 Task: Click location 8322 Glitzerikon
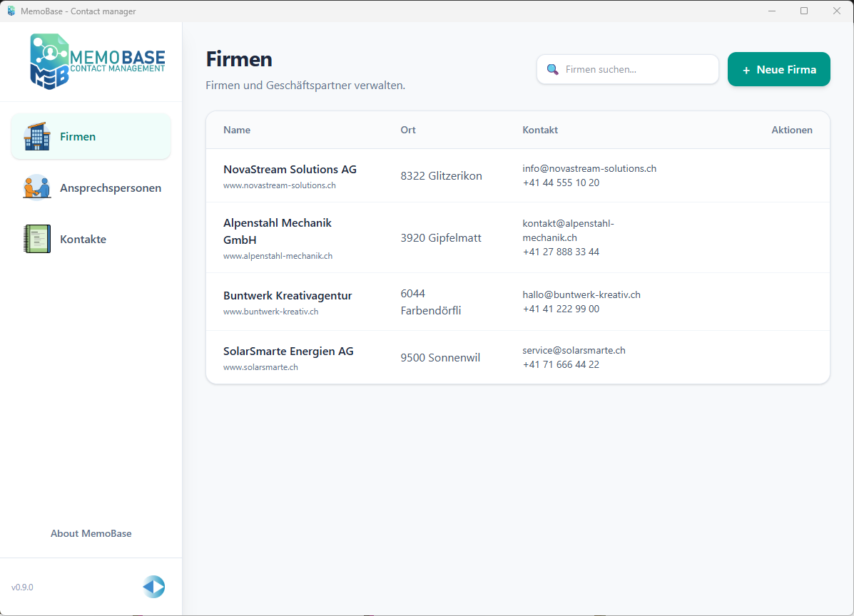(x=441, y=176)
